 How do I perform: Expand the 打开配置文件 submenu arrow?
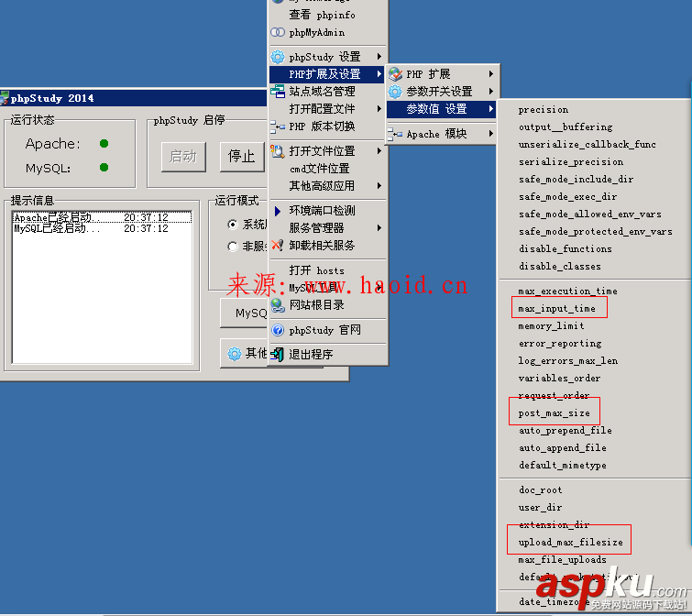point(379,108)
